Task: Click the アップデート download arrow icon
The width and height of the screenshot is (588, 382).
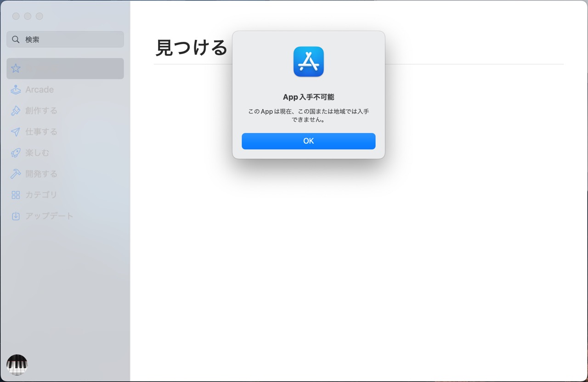Action: pos(16,216)
